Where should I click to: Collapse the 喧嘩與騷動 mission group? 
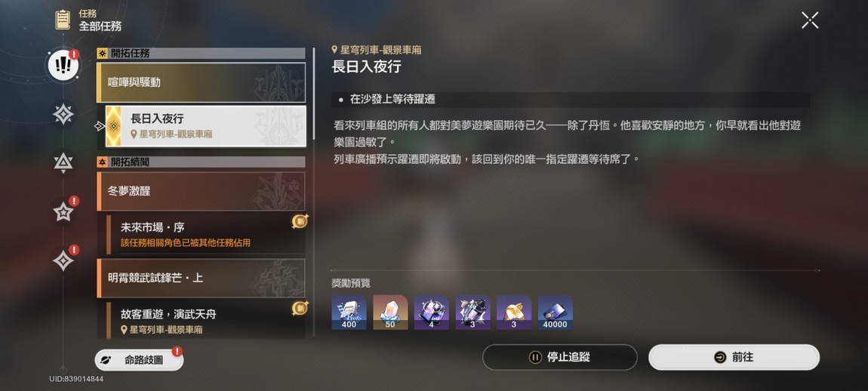(201, 82)
